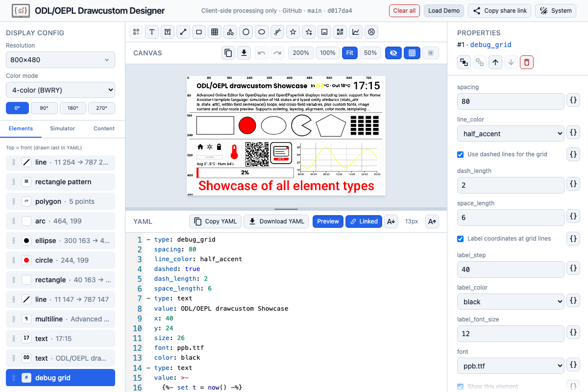588x392 pixels.
Task: Select the red circle element row
Action: point(60,260)
